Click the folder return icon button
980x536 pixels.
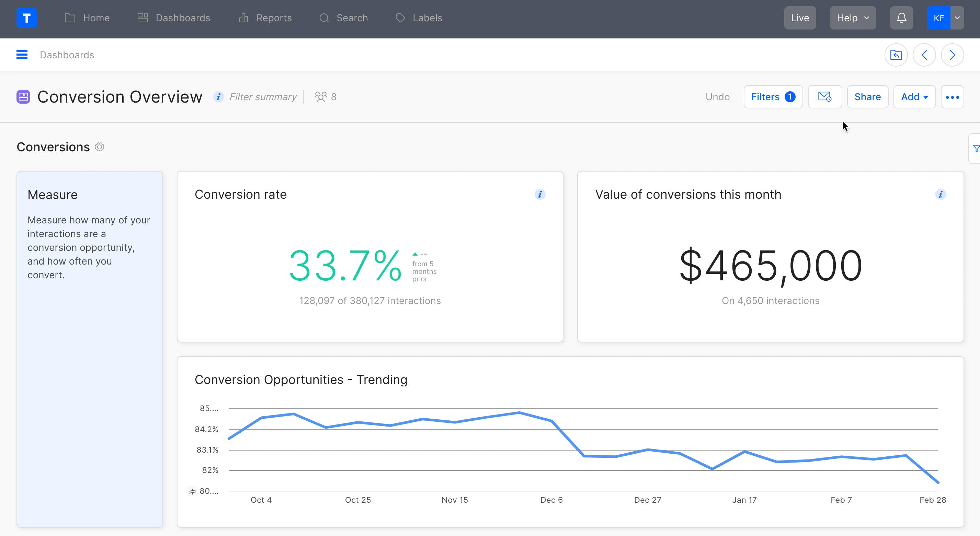pyautogui.click(x=896, y=55)
